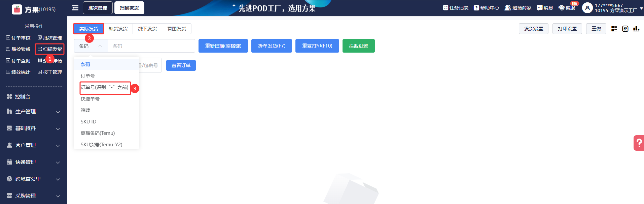
Task: Open 发货设置 button
Action: pyautogui.click(x=534, y=29)
